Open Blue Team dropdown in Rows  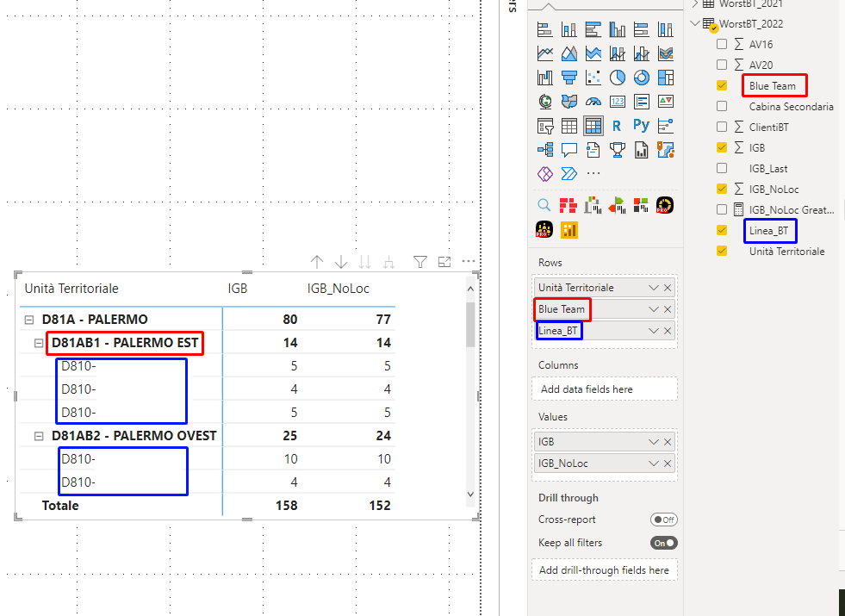pos(654,309)
